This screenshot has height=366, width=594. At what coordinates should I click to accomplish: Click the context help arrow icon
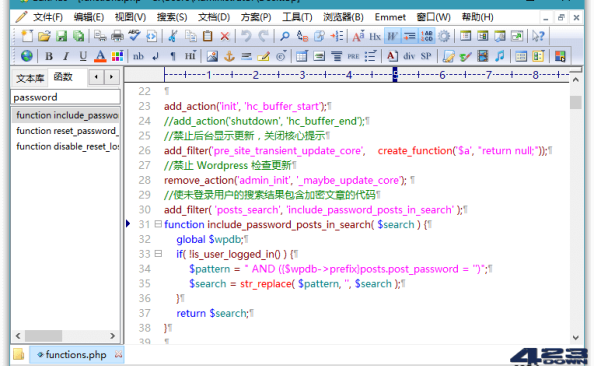[x=538, y=36]
